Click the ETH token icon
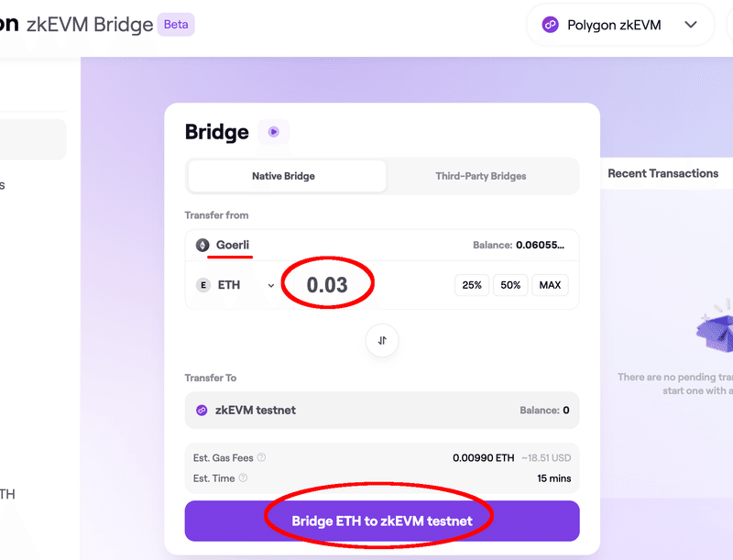The width and height of the screenshot is (733, 560). (x=202, y=285)
